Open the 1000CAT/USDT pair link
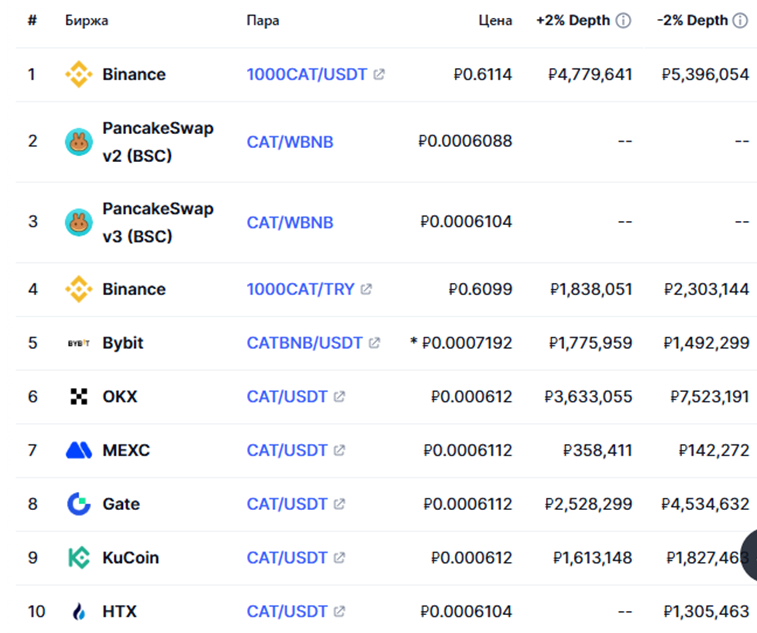This screenshot has height=633, width=757. [x=307, y=74]
